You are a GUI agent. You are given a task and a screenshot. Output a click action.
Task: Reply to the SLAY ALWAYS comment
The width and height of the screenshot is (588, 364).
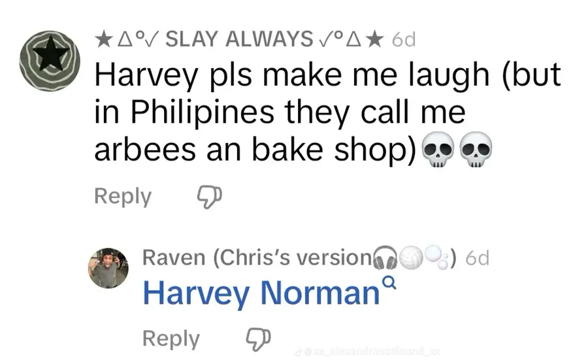coord(123,196)
